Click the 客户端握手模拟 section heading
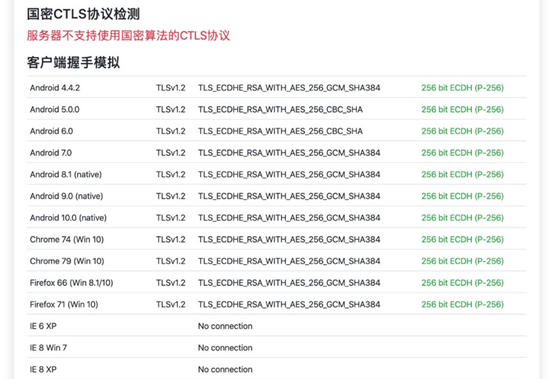The height and width of the screenshot is (379, 554). pos(73,63)
